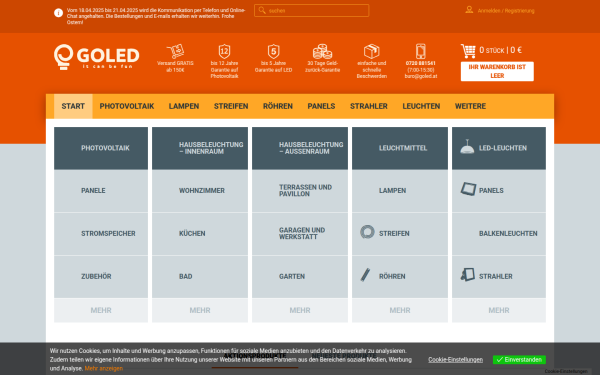Open Anmelden / Registrierung link
This screenshot has width=600, height=375.
click(x=506, y=11)
